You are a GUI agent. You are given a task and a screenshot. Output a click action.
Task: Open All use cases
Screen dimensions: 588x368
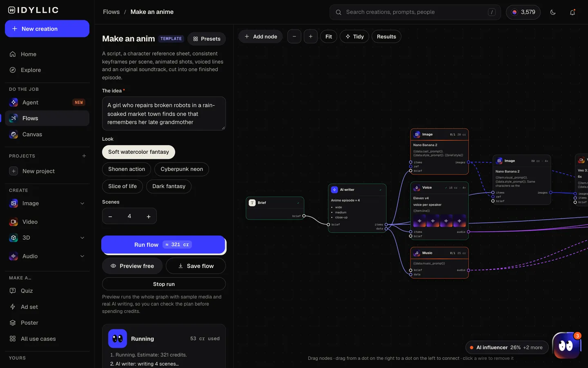(47, 339)
